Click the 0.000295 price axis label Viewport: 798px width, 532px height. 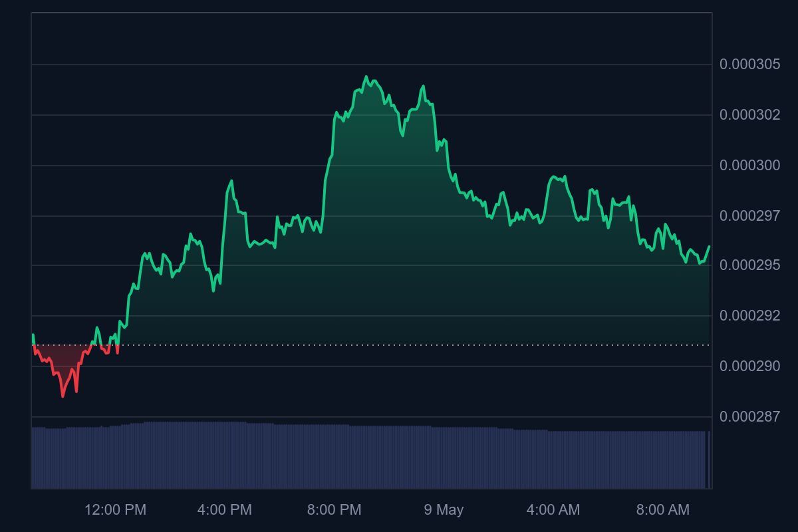749,265
